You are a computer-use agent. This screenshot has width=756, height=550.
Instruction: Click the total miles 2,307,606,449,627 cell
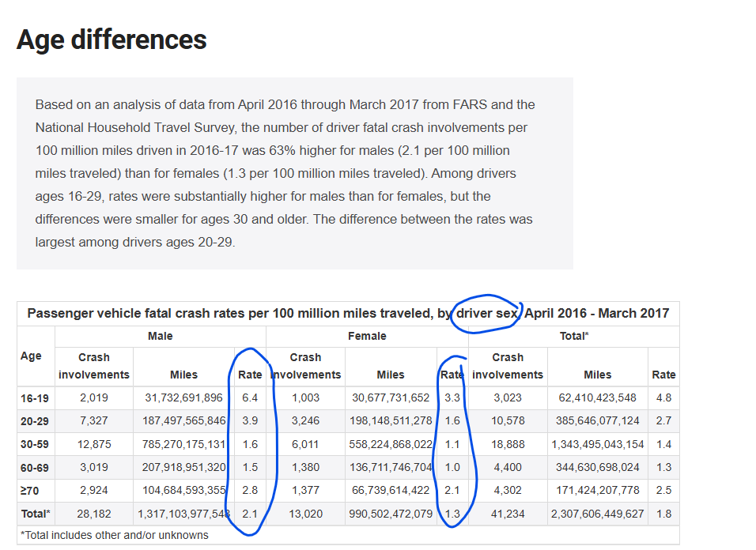point(597,514)
